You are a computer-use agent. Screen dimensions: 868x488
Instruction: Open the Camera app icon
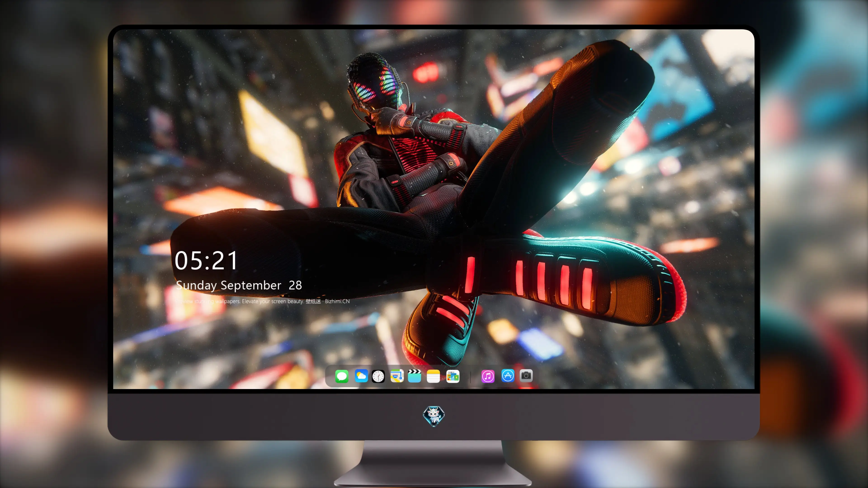click(x=526, y=375)
